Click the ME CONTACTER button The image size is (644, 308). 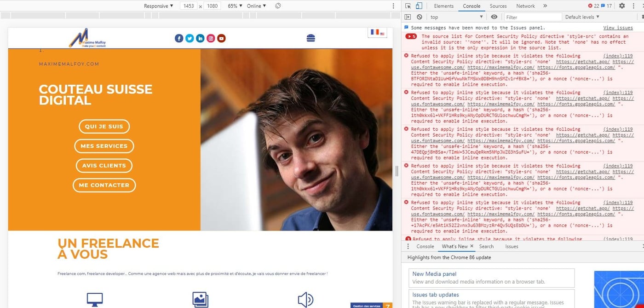[x=104, y=185]
